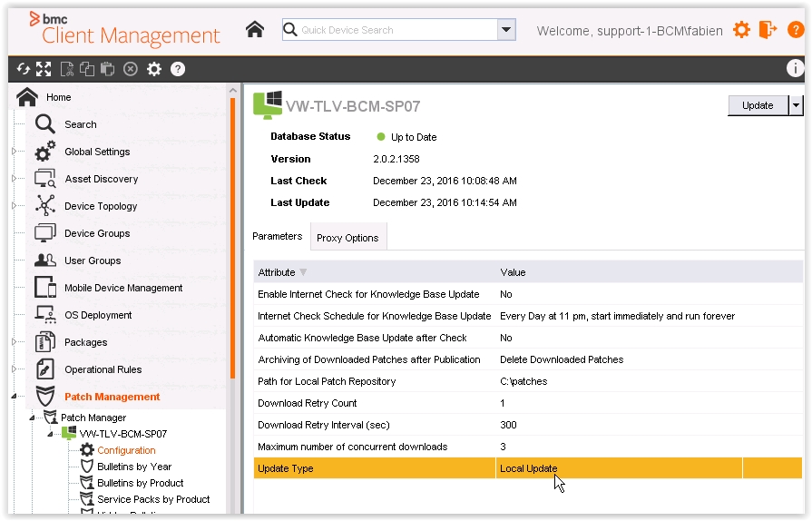This screenshot has height=521, width=812.
Task: Select the Device Groups monitor icon
Action: [x=45, y=233]
